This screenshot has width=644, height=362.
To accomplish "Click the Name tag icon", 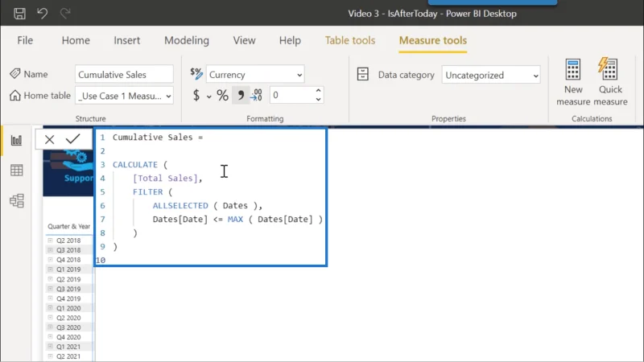I will pos(15,74).
